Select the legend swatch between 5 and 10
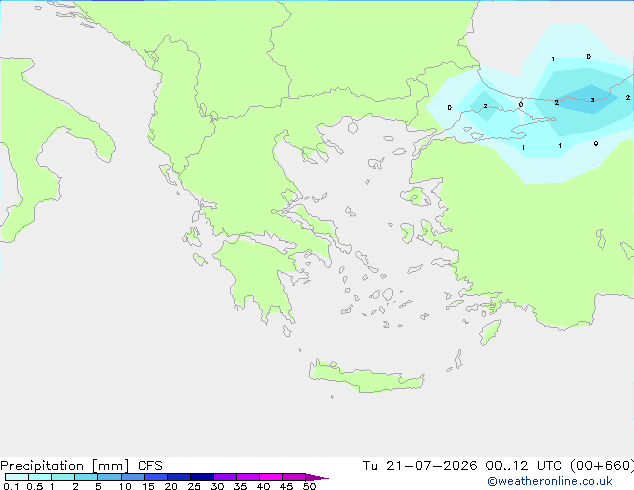Viewport: 634px width, 490px height. (109, 477)
